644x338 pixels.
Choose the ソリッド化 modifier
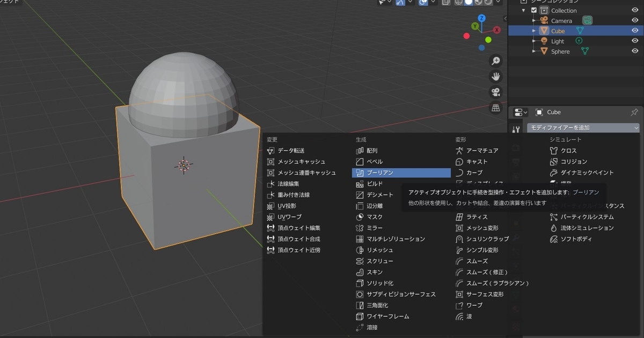pos(401,283)
